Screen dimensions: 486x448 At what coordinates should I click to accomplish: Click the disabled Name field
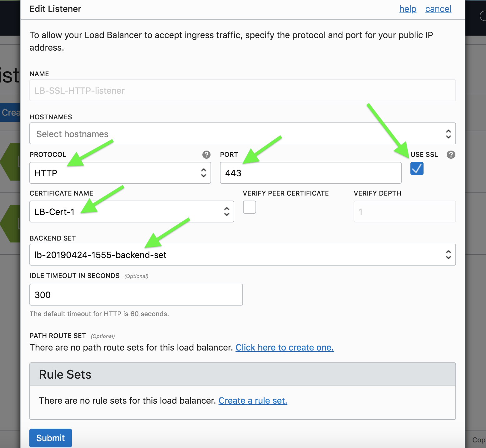click(242, 91)
